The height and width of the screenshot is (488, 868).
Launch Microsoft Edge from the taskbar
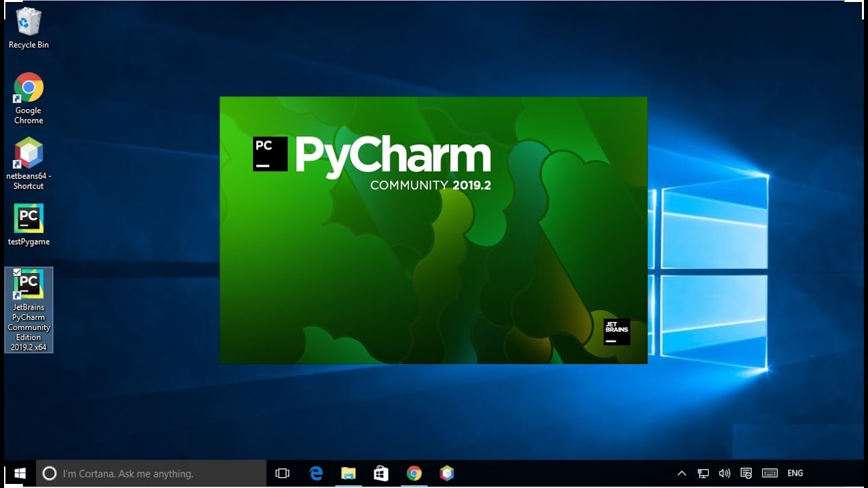[x=316, y=473]
